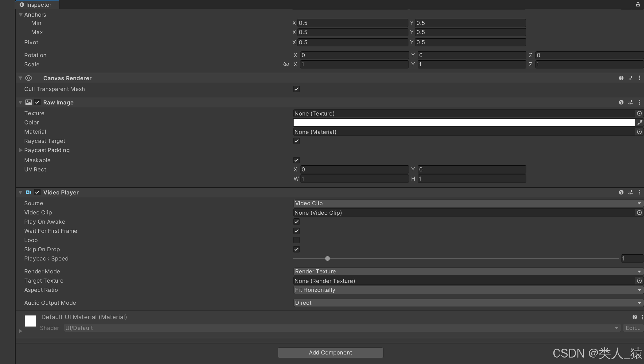Click the Inspector lock icon
This screenshot has height=364, width=644.
[638, 4]
